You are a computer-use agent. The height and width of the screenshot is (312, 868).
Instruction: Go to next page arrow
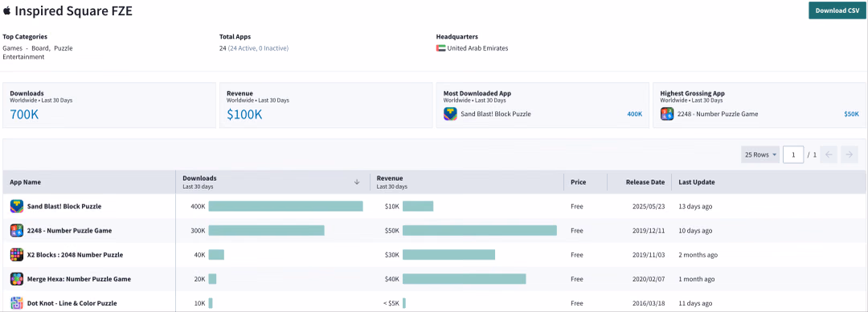coord(850,154)
